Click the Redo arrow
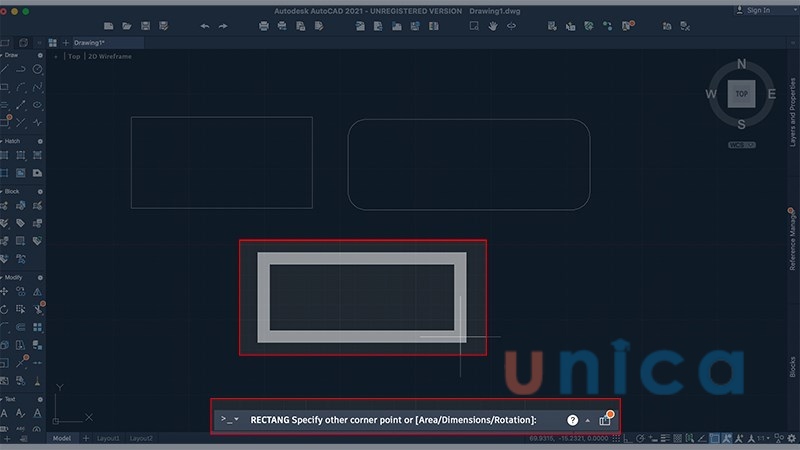 [x=223, y=26]
